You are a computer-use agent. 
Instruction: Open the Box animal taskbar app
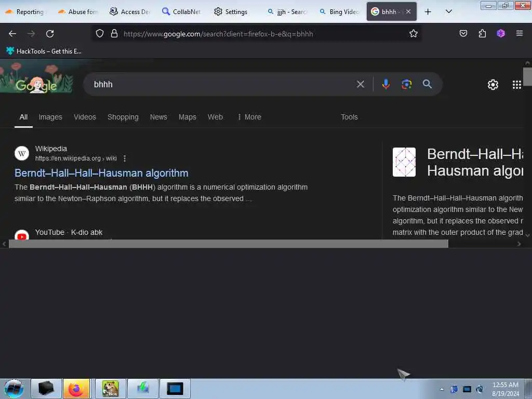click(x=111, y=389)
